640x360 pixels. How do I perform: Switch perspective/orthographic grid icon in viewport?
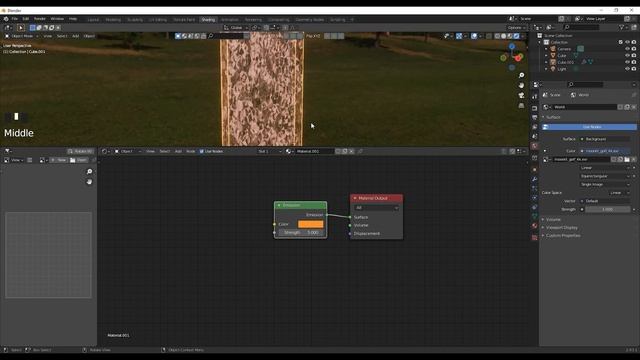coord(521,105)
